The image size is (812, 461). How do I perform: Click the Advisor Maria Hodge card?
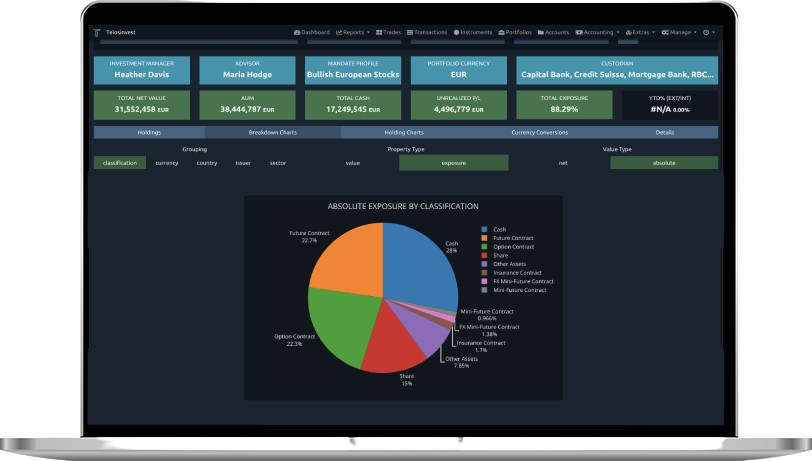click(x=248, y=70)
